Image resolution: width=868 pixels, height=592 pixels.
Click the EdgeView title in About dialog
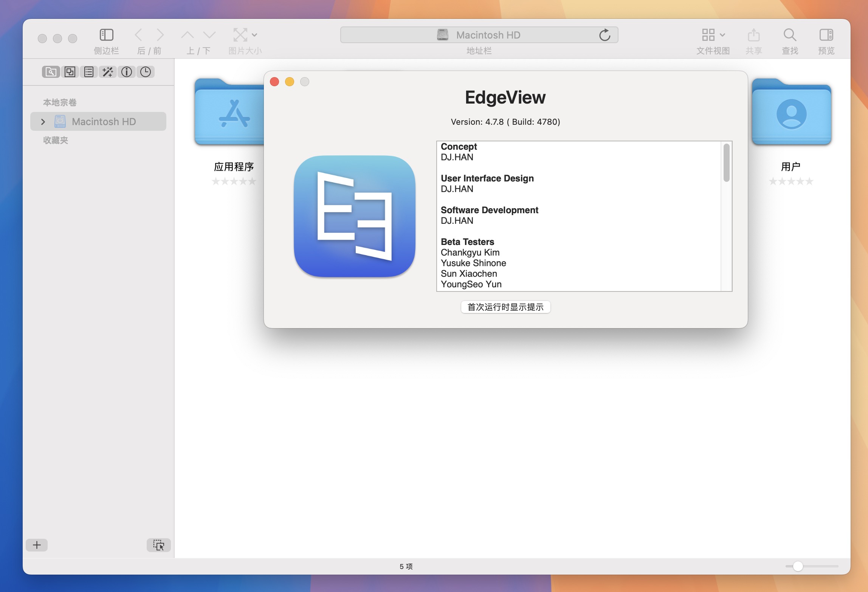505,98
